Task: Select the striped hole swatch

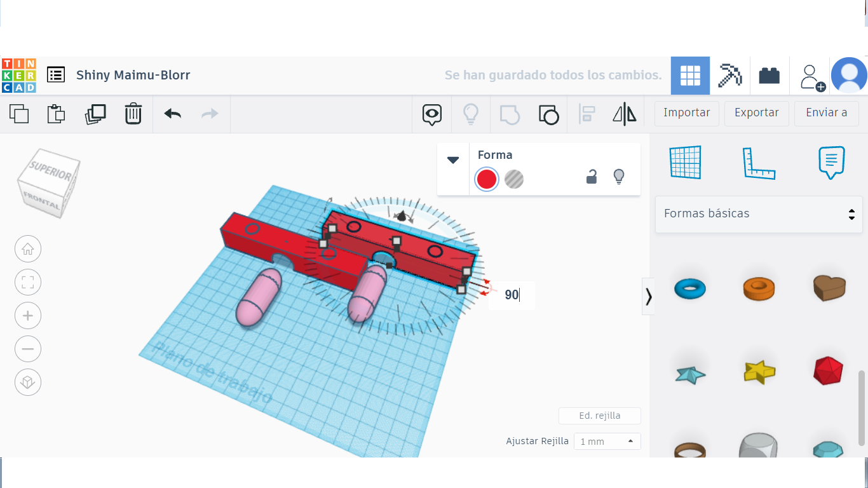Action: (514, 179)
